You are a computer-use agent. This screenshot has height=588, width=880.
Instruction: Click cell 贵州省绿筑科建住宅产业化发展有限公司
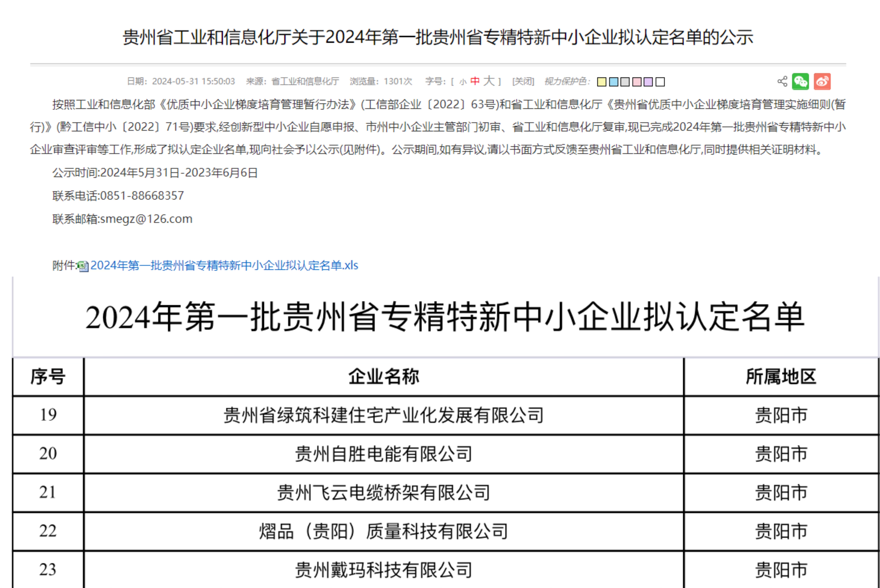384,416
